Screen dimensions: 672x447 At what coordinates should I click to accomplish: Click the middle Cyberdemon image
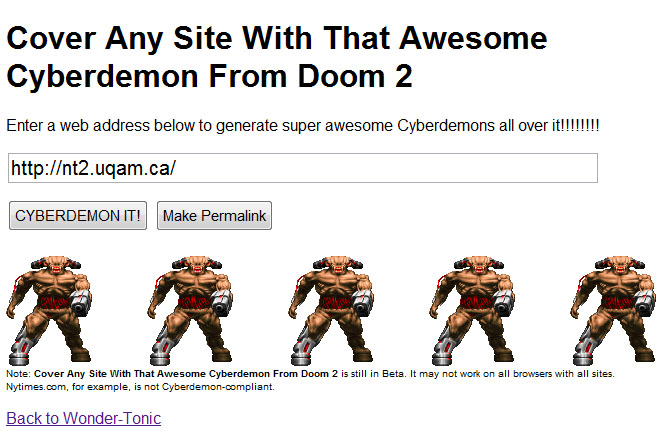click(x=331, y=310)
